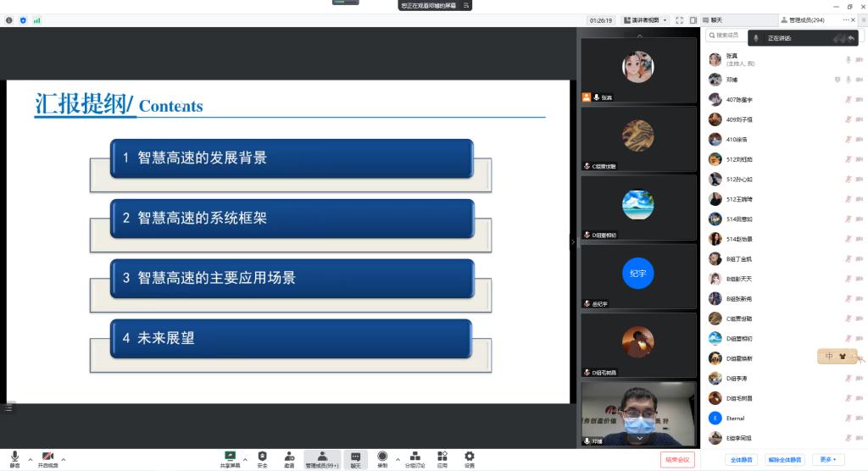
Task: Click the 共享屏幕 share screen icon
Action: point(230,457)
